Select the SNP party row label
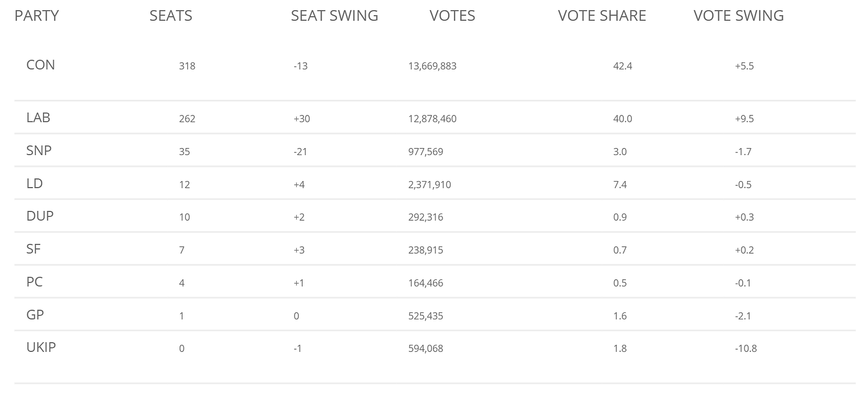 tap(39, 151)
